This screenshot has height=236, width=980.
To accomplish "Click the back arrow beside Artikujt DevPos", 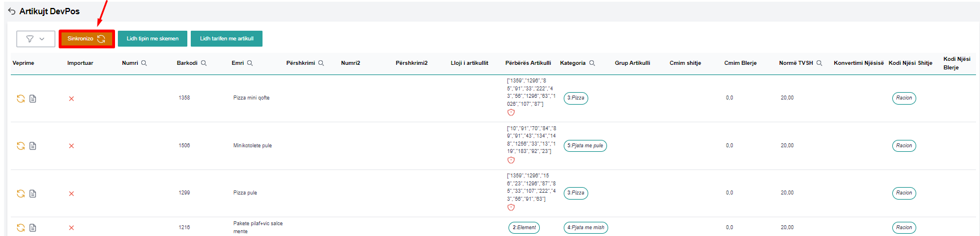I will [x=11, y=11].
